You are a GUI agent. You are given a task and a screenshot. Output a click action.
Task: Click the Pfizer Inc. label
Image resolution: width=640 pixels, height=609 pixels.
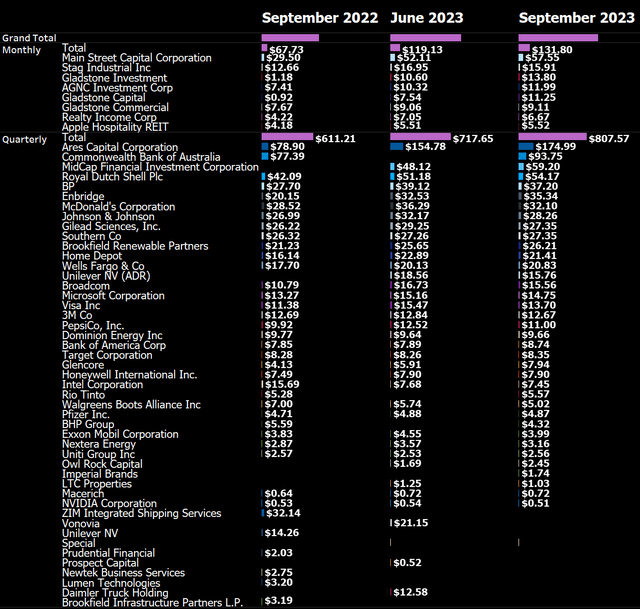click(x=86, y=414)
